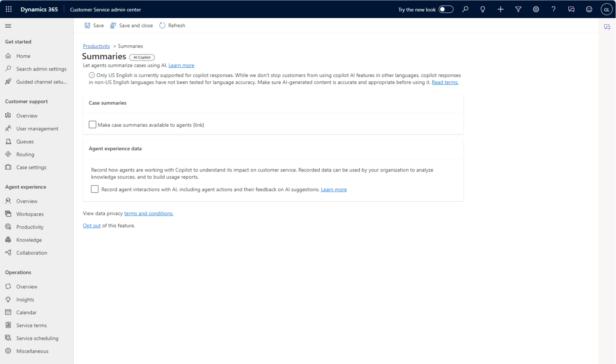
Task: Click Refresh in the command bar
Action: 172,25
